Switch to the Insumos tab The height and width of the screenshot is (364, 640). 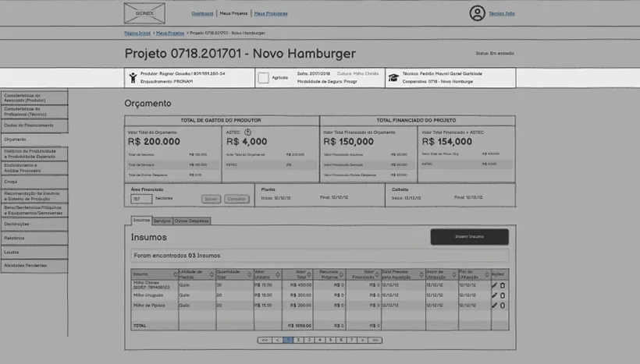pos(141,220)
